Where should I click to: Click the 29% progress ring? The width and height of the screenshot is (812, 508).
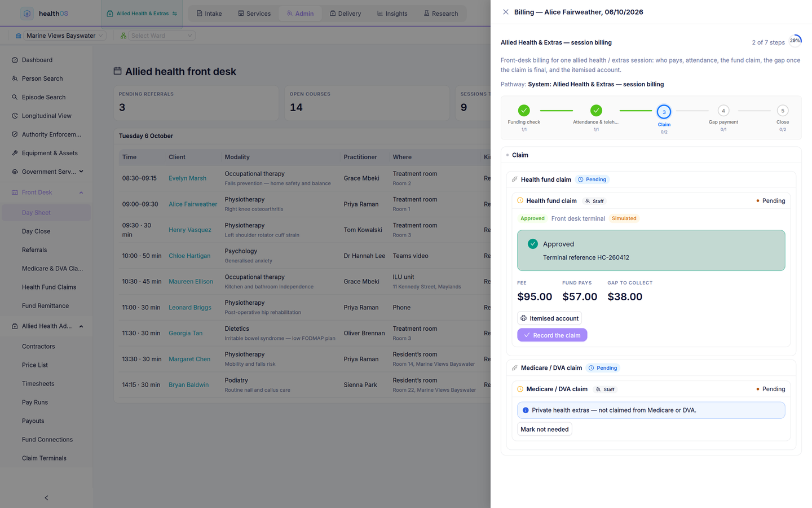coord(795,41)
